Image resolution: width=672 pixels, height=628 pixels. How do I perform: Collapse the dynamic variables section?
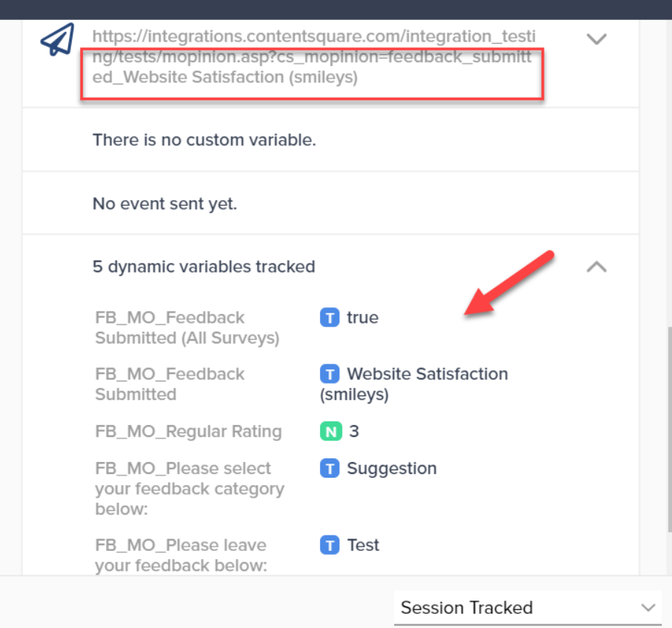click(596, 267)
